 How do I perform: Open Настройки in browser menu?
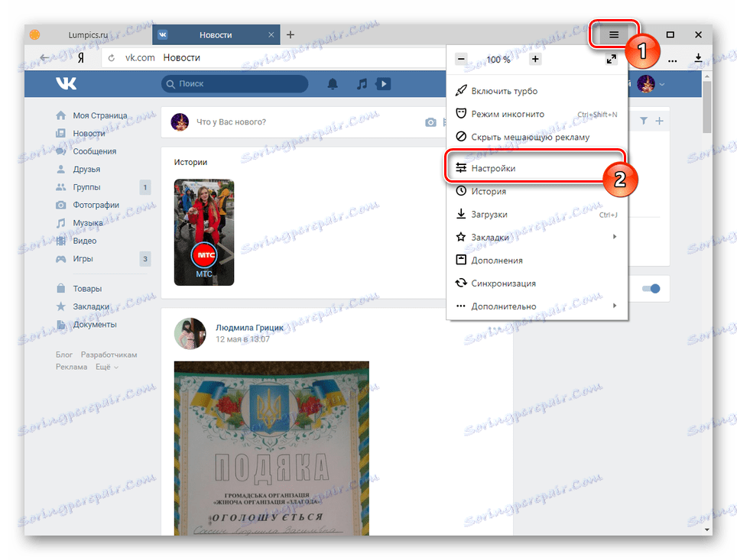535,168
